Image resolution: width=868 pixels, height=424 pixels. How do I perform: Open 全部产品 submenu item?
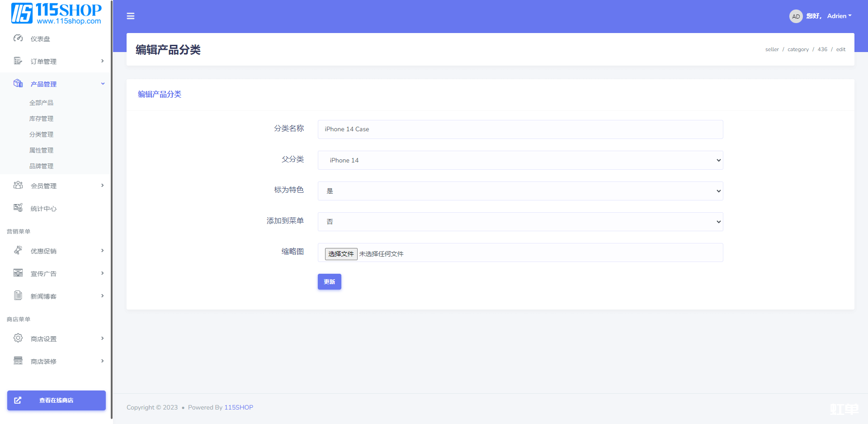(x=41, y=103)
